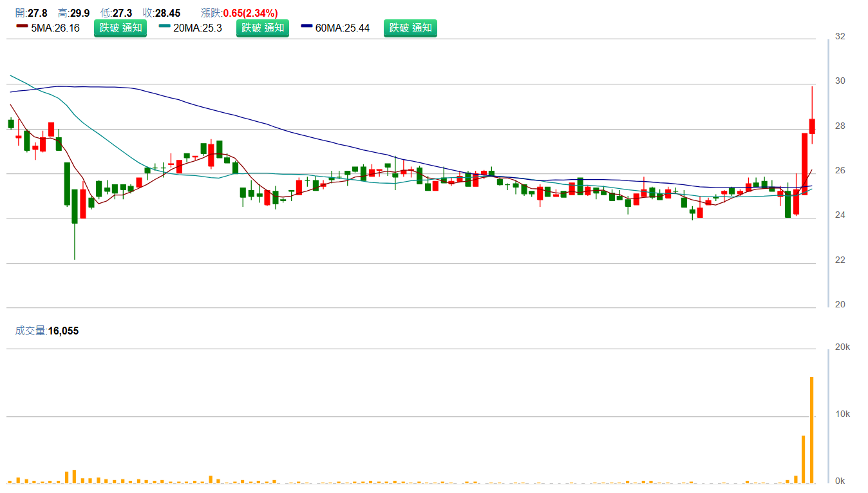Click the latest red candlestick near 28
This screenshot has width=868, height=493.
click(812, 126)
